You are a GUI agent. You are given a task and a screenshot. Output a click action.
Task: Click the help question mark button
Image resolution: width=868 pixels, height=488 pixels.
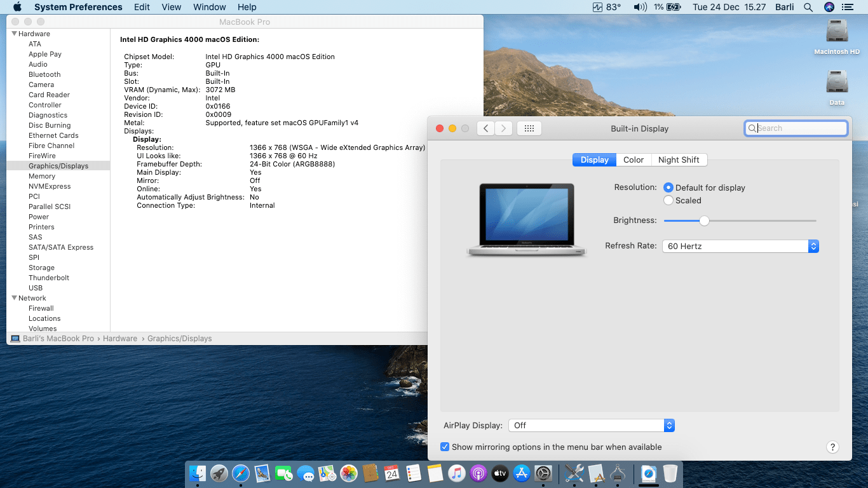pyautogui.click(x=832, y=447)
